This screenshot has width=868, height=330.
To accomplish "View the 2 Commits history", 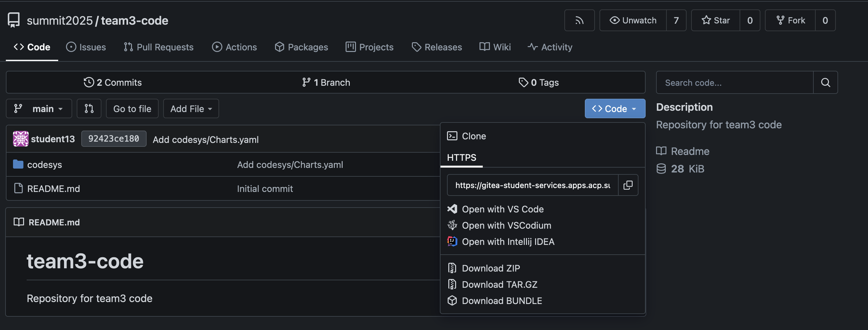I will pyautogui.click(x=112, y=82).
